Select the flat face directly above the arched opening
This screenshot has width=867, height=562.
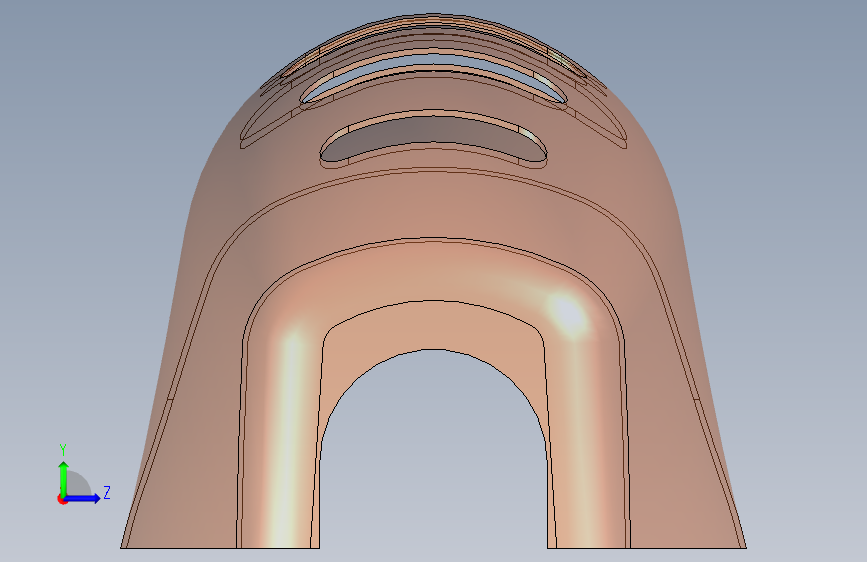pyautogui.click(x=434, y=325)
